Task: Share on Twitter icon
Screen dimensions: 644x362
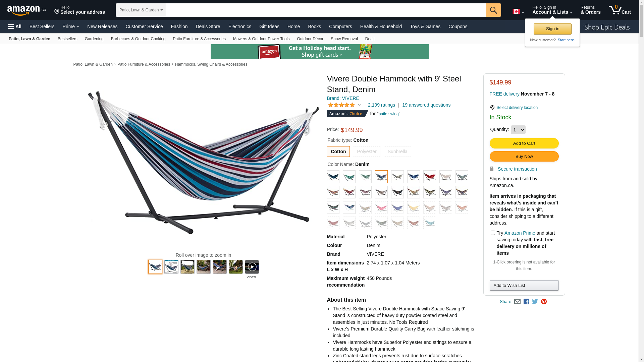Action: pyautogui.click(x=535, y=302)
